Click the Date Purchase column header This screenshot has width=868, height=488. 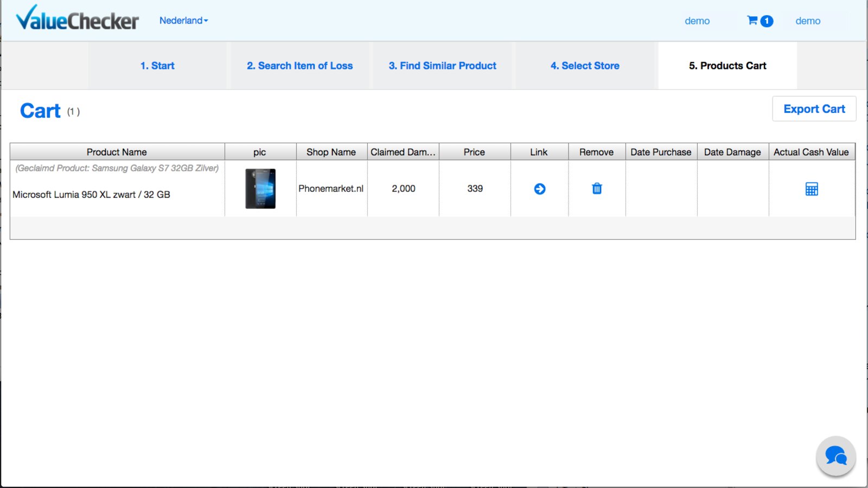pos(661,152)
